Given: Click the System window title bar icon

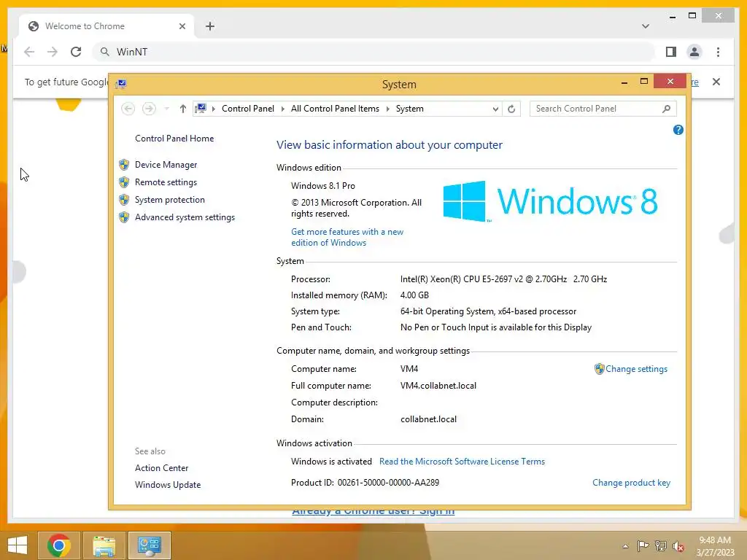Looking at the screenshot, I should pos(121,85).
